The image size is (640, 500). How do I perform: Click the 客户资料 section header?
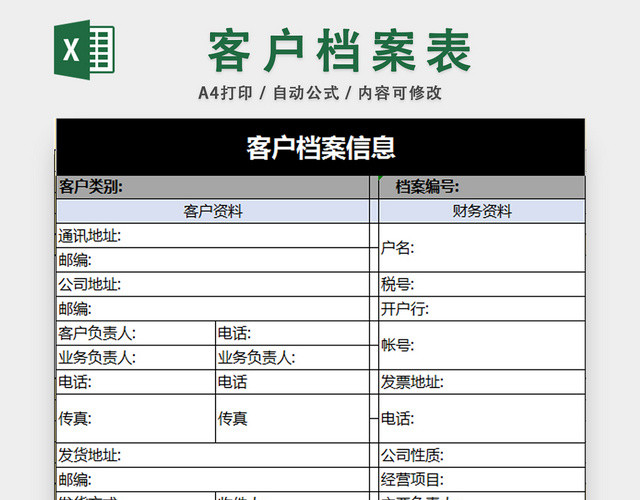tap(213, 211)
